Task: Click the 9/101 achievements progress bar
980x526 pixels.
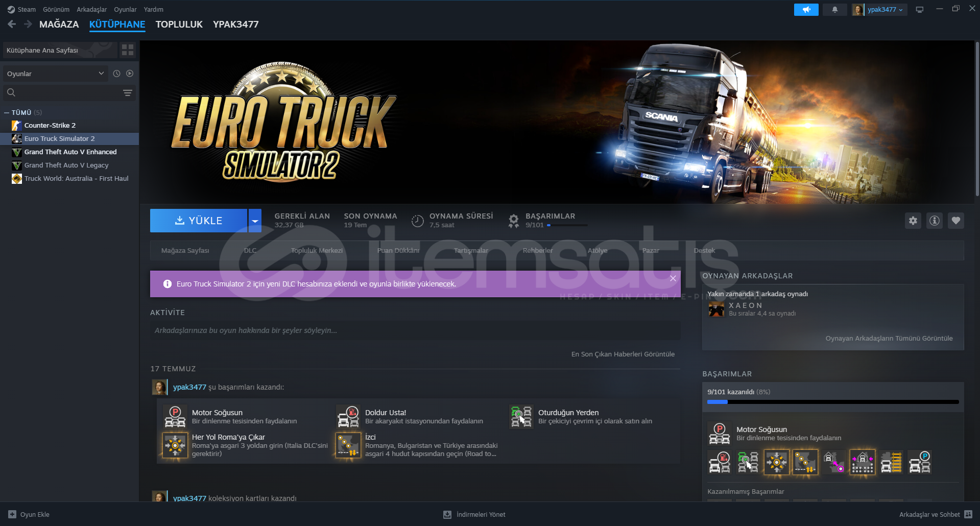Action: (x=567, y=225)
